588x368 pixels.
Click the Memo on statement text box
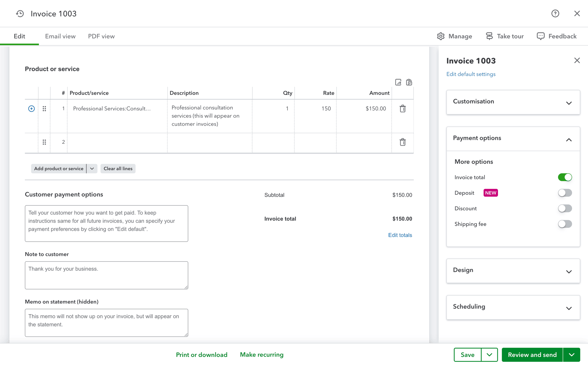coord(107,323)
